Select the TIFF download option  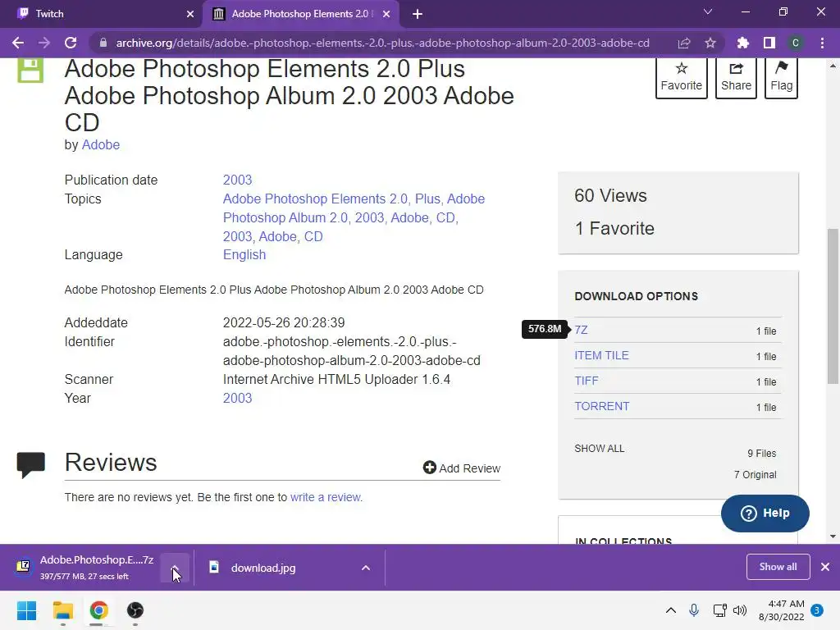click(x=587, y=381)
